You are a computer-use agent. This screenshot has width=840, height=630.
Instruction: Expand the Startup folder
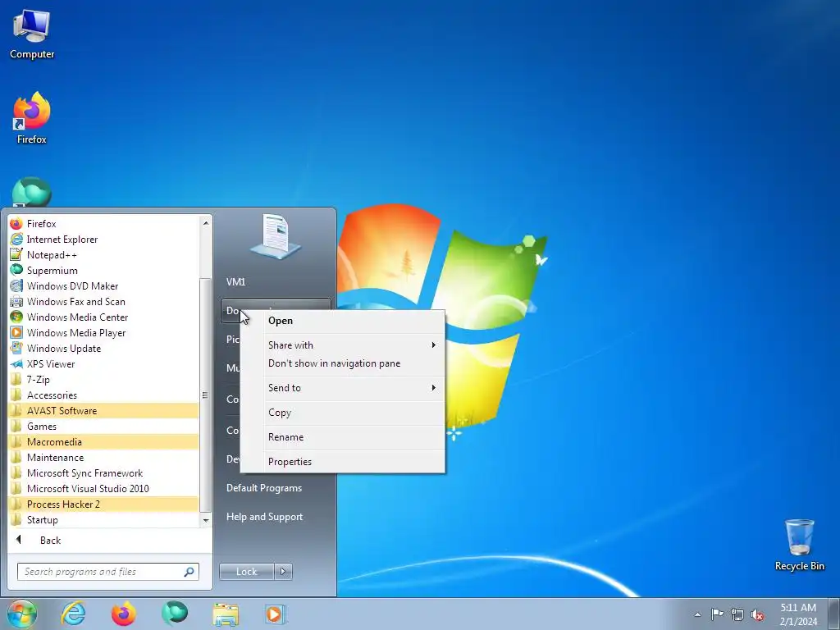point(103,519)
